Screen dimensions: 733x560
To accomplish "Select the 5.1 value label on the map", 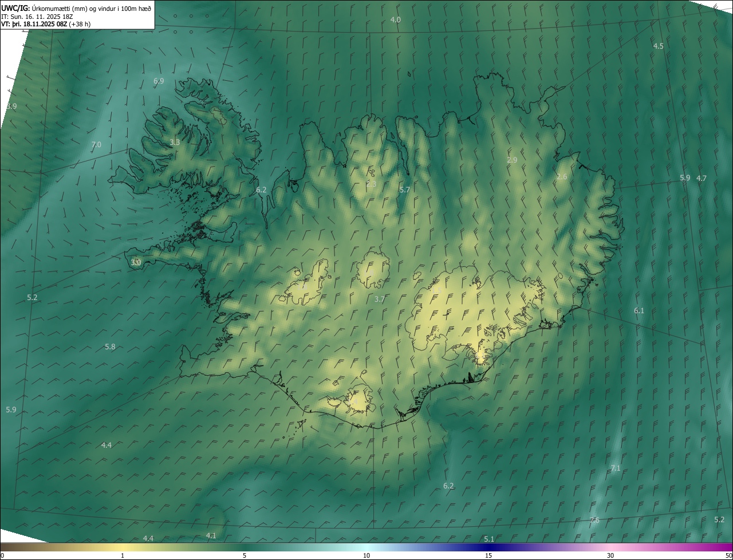I will click(x=489, y=539).
